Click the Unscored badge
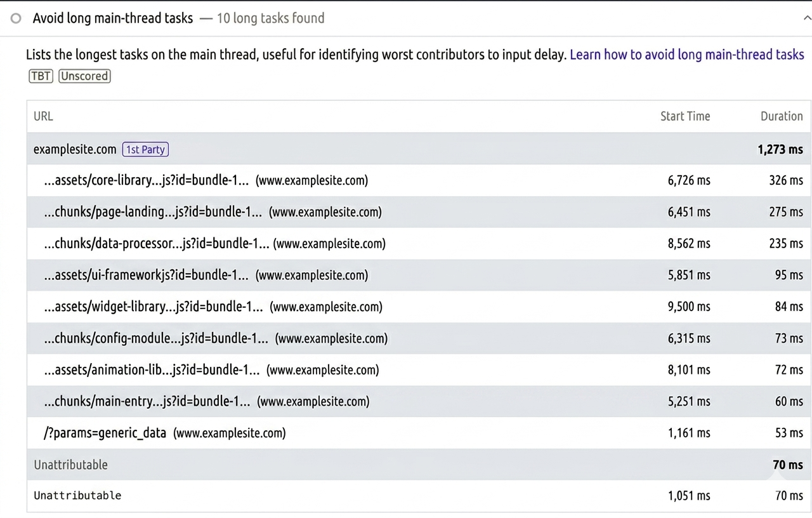Screen dimensions: 812x518 point(84,76)
